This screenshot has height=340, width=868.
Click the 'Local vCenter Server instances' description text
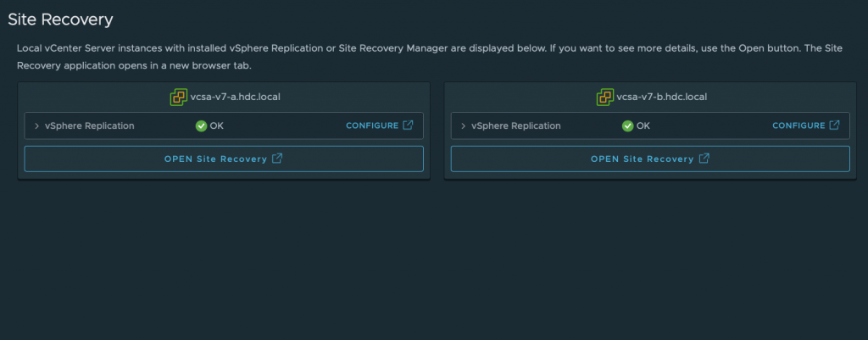coord(430,57)
